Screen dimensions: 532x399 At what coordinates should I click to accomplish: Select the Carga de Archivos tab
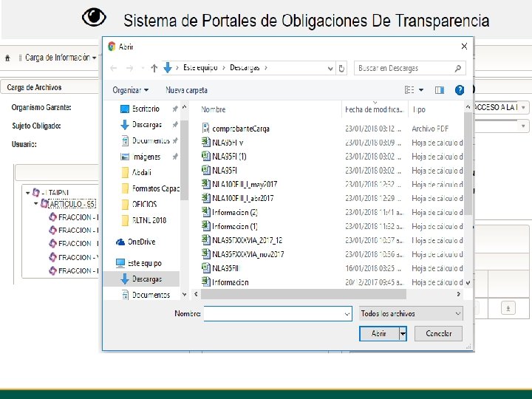pyautogui.click(x=34, y=87)
